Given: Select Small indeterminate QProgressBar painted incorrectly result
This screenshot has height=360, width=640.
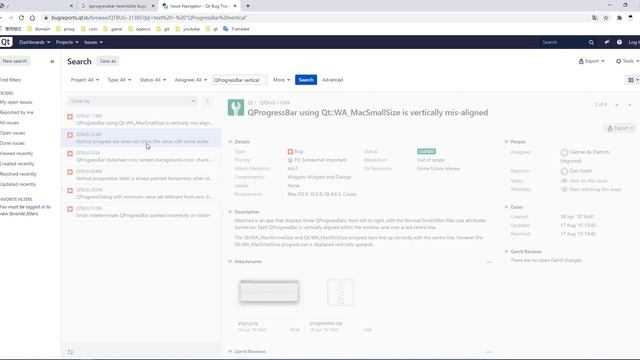Looking at the screenshot, I should (141, 211).
